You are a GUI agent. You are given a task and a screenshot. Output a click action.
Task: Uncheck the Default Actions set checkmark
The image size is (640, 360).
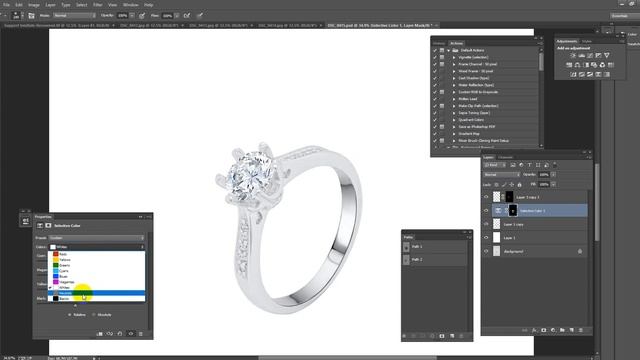pos(435,50)
